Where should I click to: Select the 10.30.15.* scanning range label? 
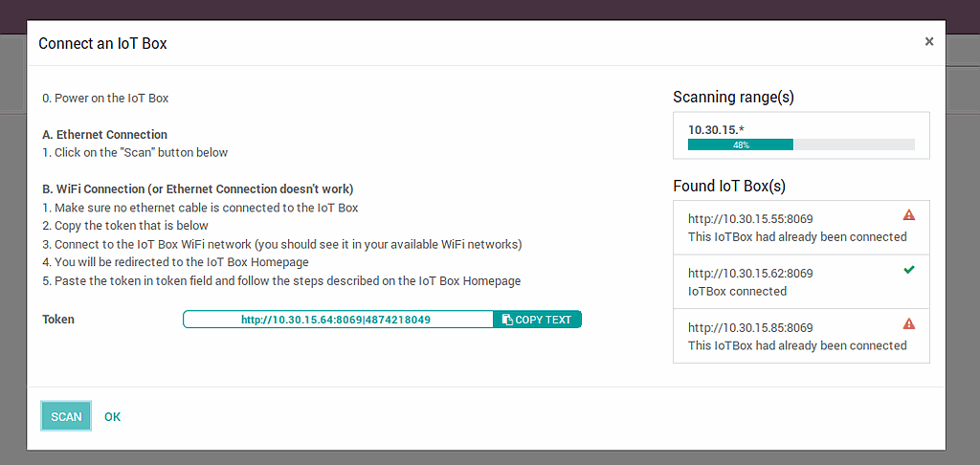point(716,129)
